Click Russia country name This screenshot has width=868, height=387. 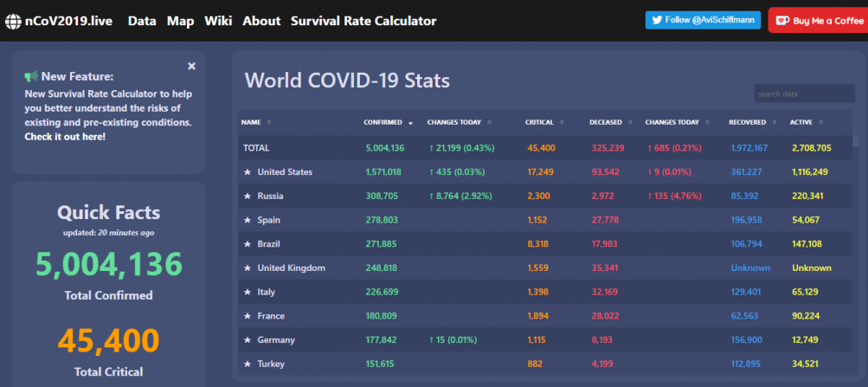(270, 196)
